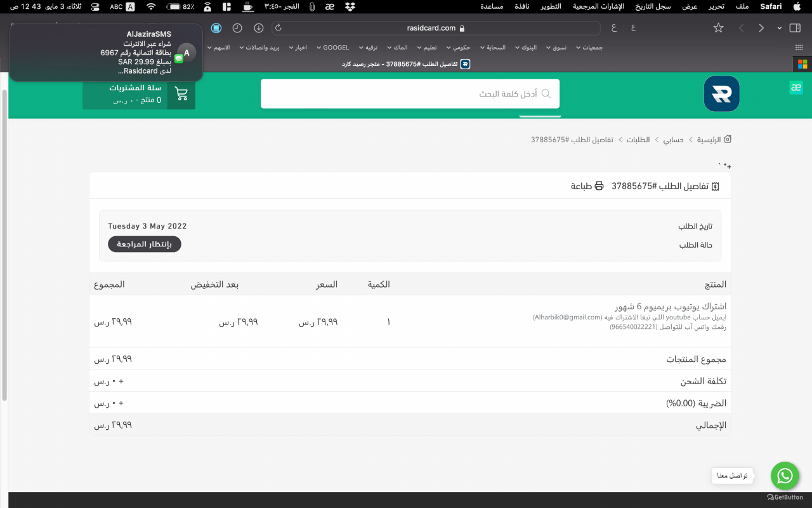812x508 pixels.
Task: Click the bookmark star icon in toolbar
Action: pos(718,28)
